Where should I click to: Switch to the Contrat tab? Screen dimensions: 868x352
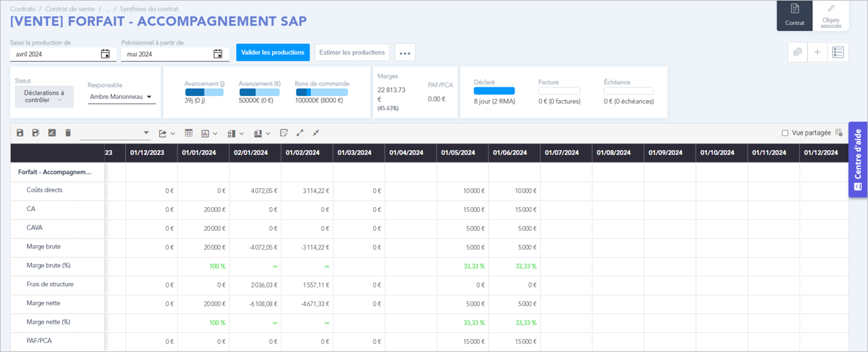click(795, 16)
